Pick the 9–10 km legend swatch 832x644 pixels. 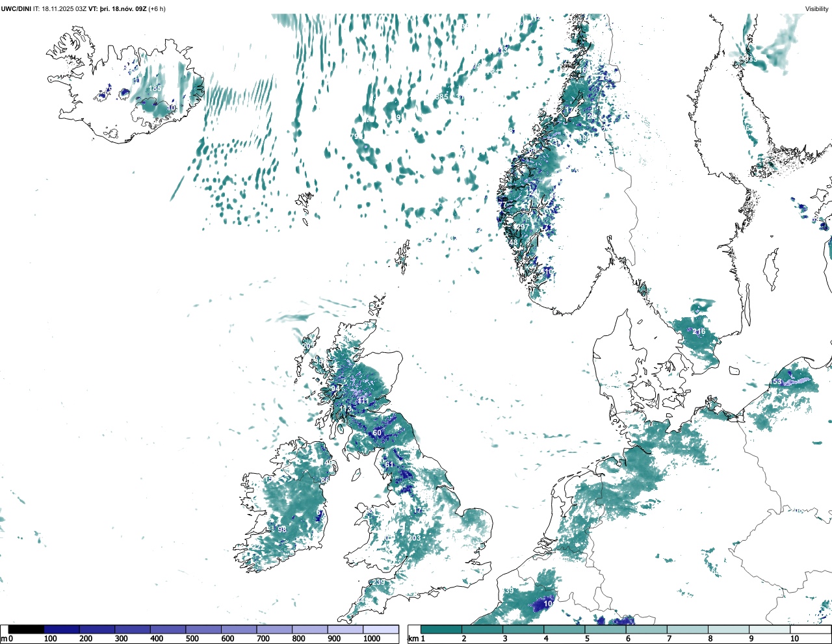click(x=769, y=630)
